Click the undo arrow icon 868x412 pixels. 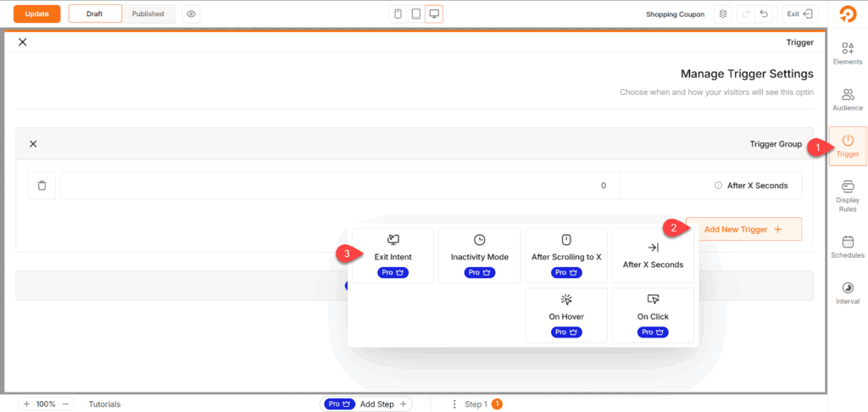point(765,14)
